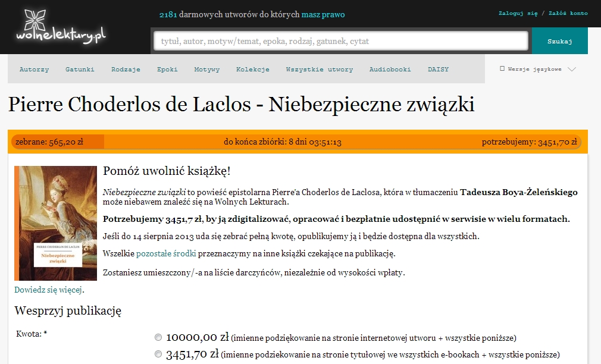The width and height of the screenshot is (601, 364).
Task: Open the Motywy menu item
Action: [207, 70]
